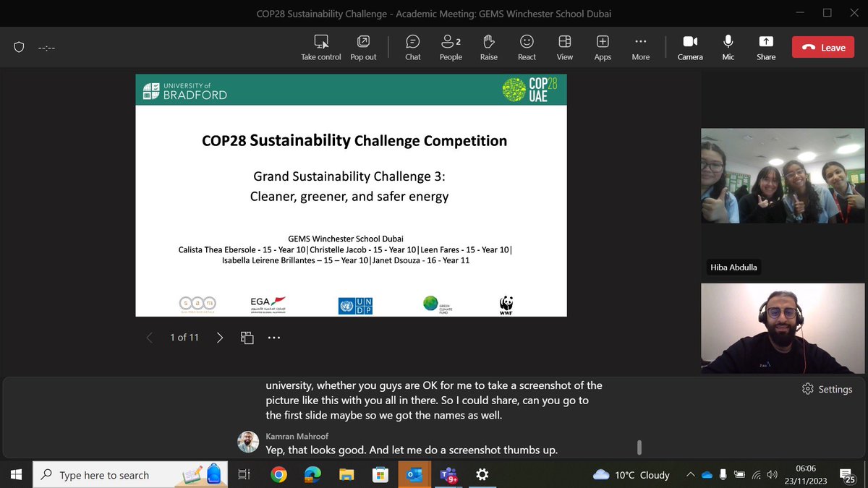Image resolution: width=868 pixels, height=488 pixels.
Task: Go to the next slide arrow
Action: (x=220, y=338)
